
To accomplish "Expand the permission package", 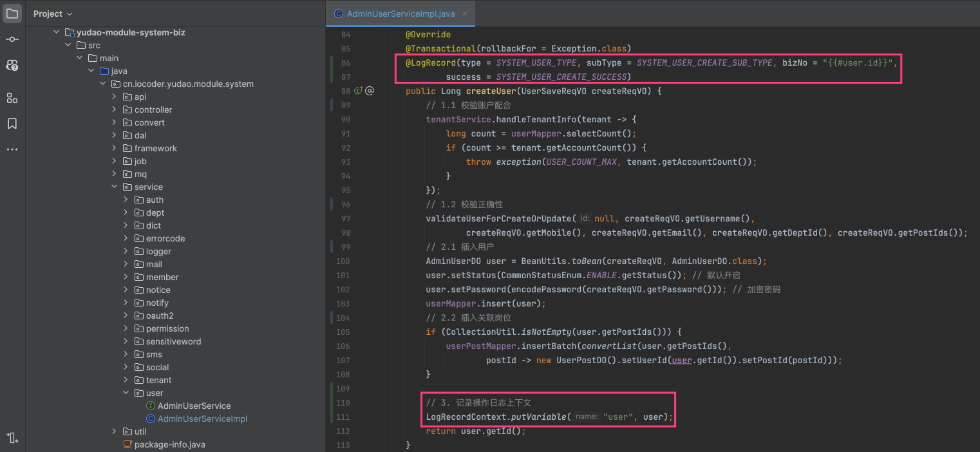I will 126,328.
